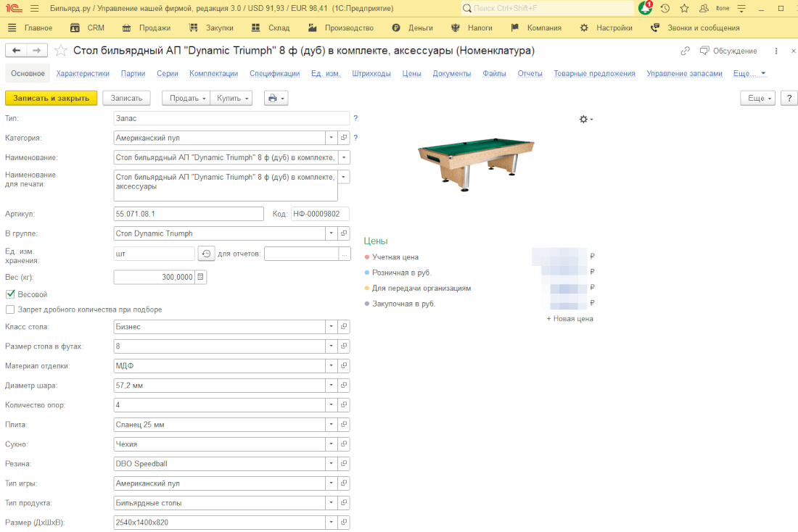Open the calculator icon in Вес field
Viewport: 798px width, 532px height.
click(201, 277)
